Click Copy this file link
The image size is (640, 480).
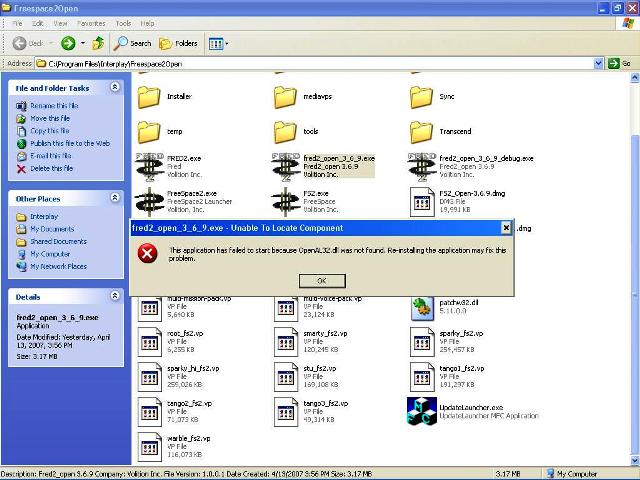[50, 131]
